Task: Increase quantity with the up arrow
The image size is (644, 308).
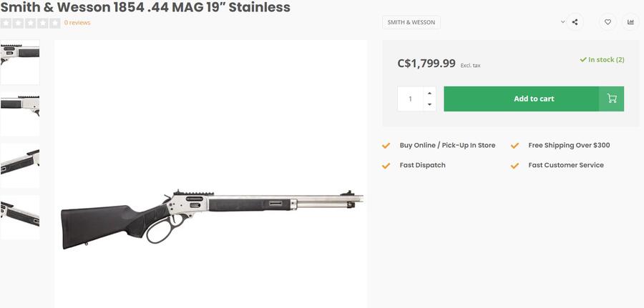Action: tap(429, 93)
